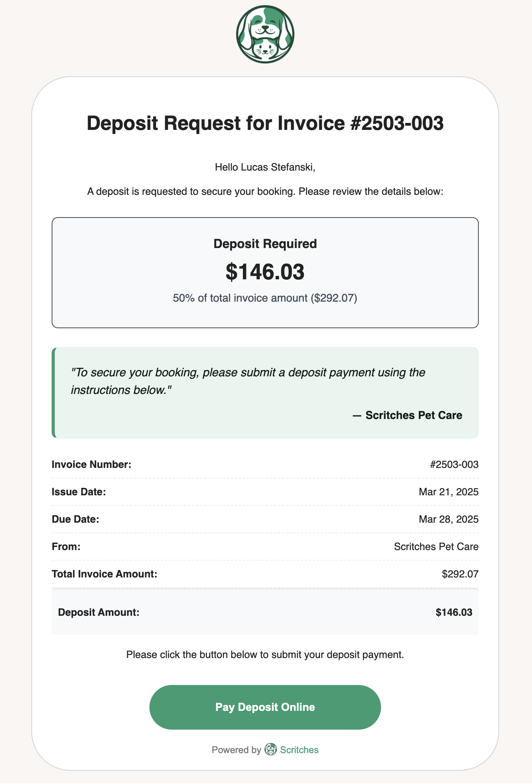Click the $292.07 total invoice amount
Image resolution: width=532 pixels, height=784 pixels.
pos(460,574)
